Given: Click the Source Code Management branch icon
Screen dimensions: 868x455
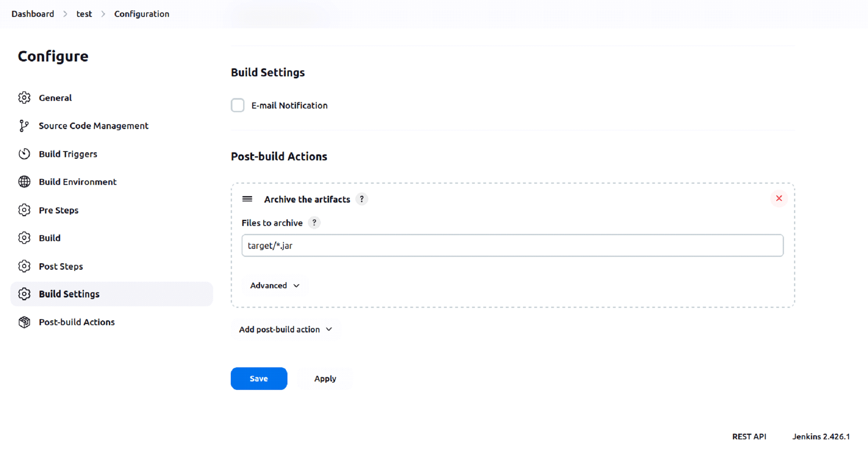Looking at the screenshot, I should click(24, 126).
